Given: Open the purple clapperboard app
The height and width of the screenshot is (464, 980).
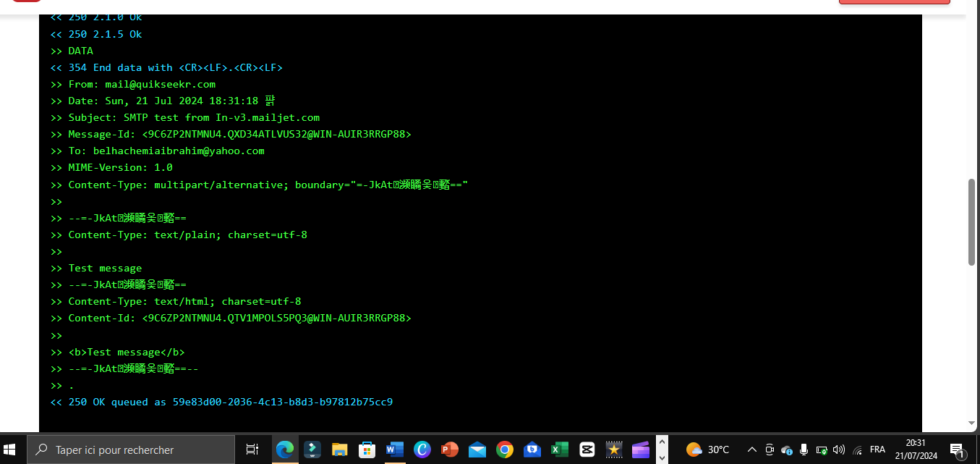Looking at the screenshot, I should coord(641,450).
